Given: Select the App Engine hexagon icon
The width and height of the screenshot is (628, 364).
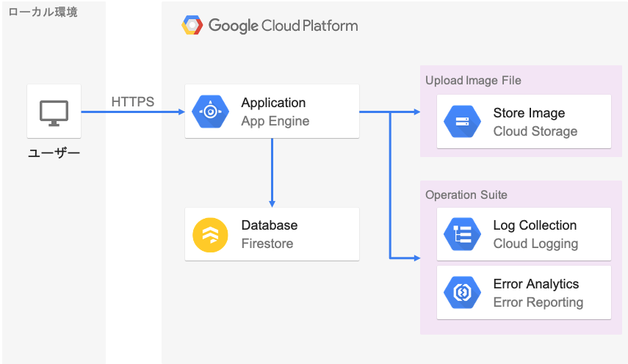Looking at the screenshot, I should (x=210, y=112).
